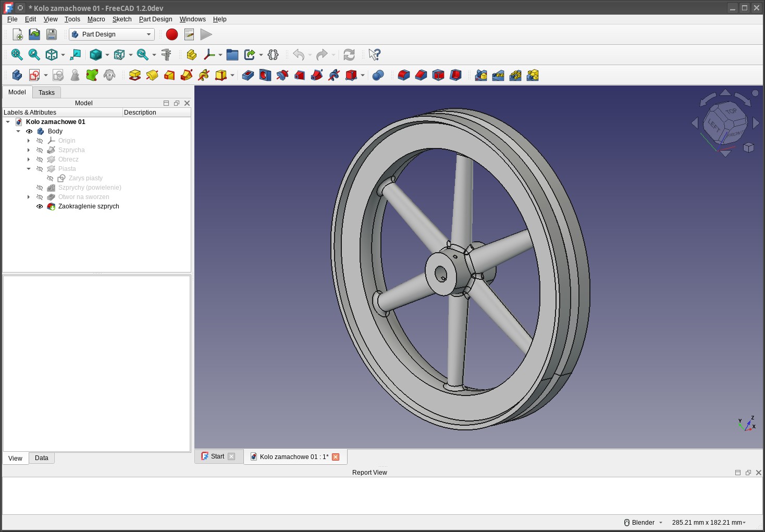Hide the Zaokraglenie szprych feature
Viewport: 765px width, 532px height.
pyautogui.click(x=40, y=206)
